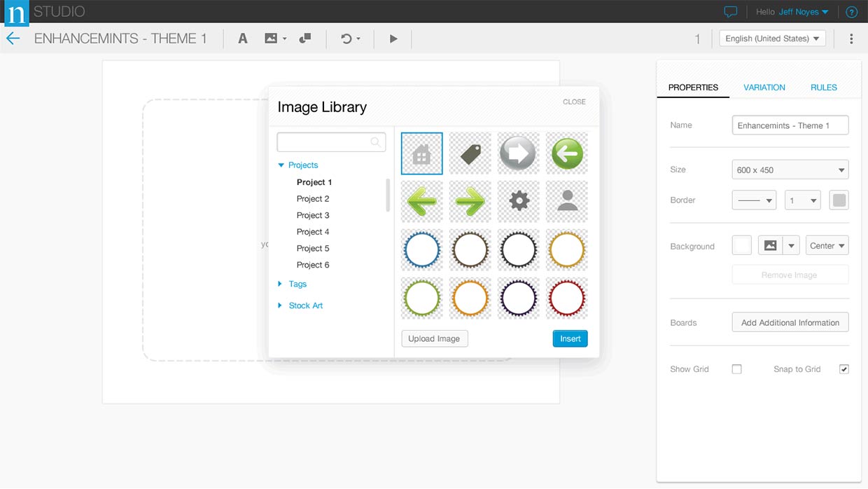Screen dimensions: 868x489
Task: Select Project 6 in the list
Action: tap(313, 265)
